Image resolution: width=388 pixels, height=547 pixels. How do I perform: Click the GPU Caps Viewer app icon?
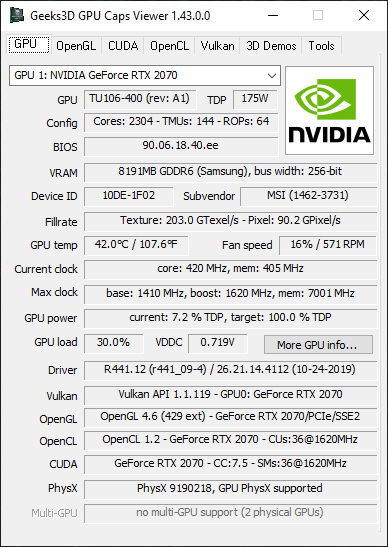click(17, 15)
